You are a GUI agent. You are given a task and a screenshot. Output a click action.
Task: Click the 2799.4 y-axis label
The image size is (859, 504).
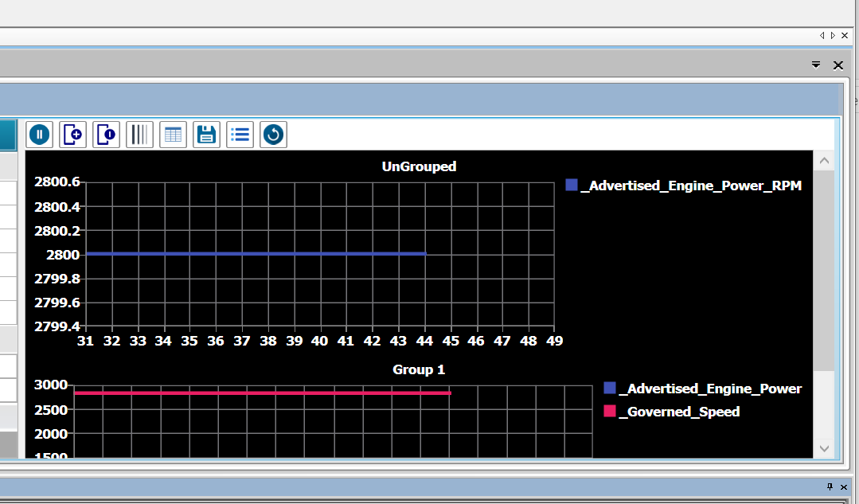tap(57, 326)
